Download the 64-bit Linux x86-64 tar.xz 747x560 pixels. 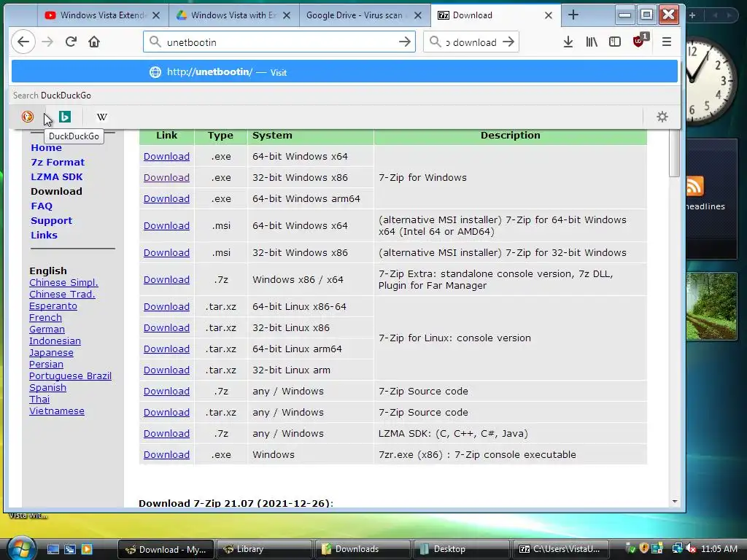[166, 307]
